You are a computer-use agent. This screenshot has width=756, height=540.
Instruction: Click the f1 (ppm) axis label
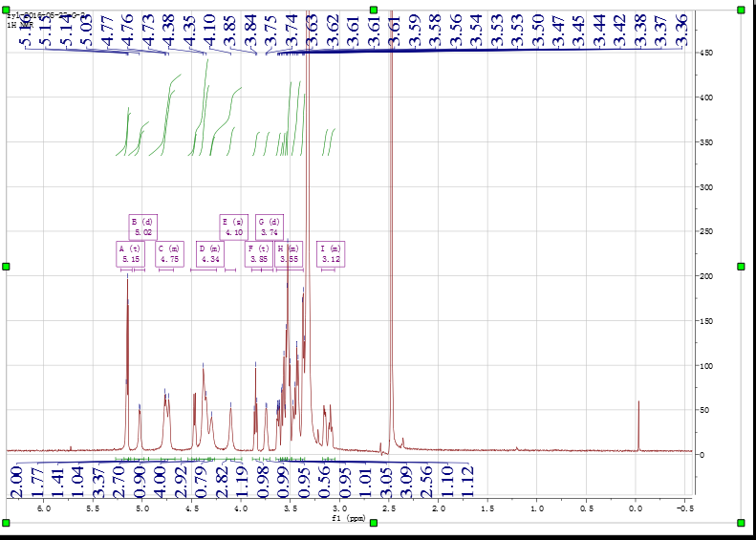coord(349,519)
